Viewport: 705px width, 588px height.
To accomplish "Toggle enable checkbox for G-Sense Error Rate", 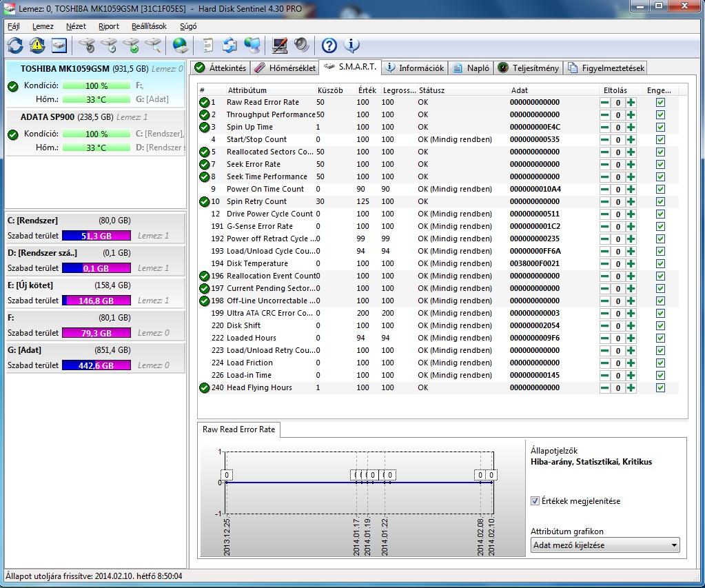I will pyautogui.click(x=660, y=227).
